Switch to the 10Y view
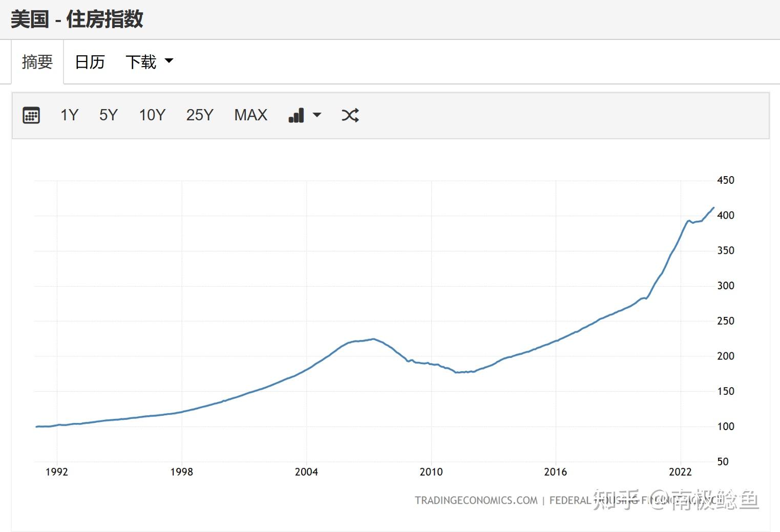The image size is (780, 532). pyautogui.click(x=152, y=115)
